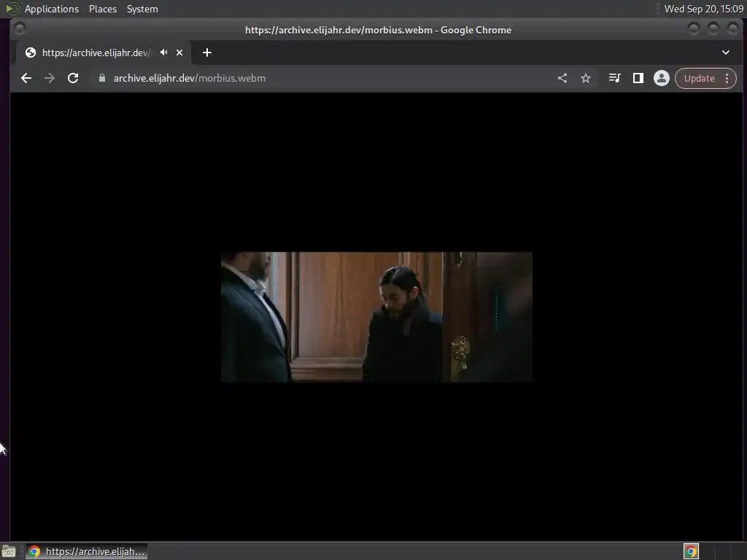Viewport: 747px width, 560px height.
Task: Click the clock showing Wed Sep 20, 15:09
Action: click(x=704, y=9)
